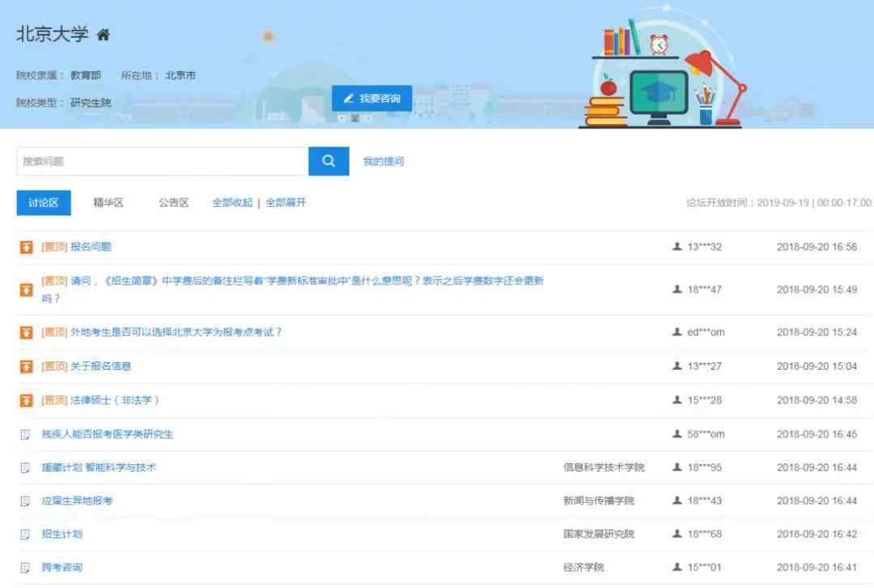Image resolution: width=874 pixels, height=588 pixels.
Task: Open thread 残疾人能否报考医学类研究生
Action: tap(107, 434)
